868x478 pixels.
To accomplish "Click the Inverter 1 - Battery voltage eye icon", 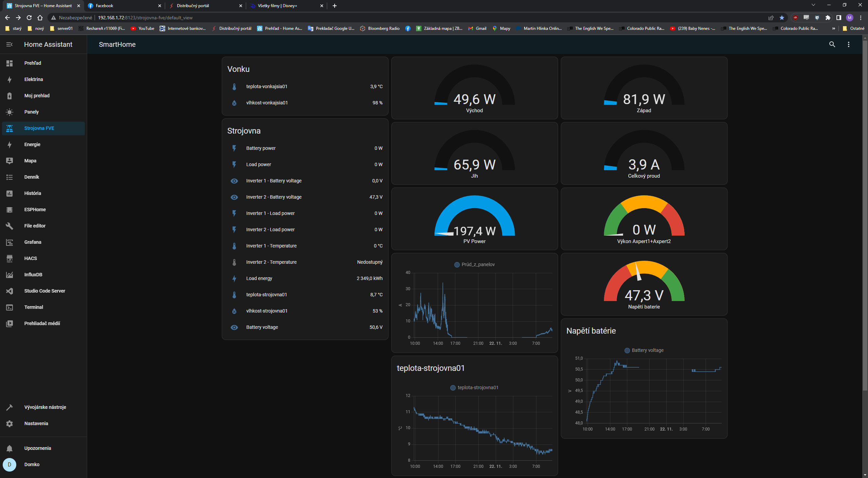I will pos(234,181).
